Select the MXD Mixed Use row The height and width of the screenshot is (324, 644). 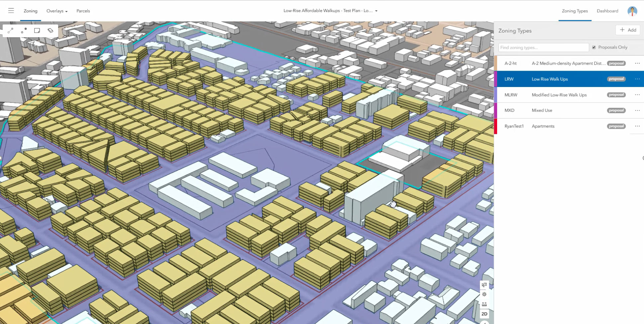click(x=569, y=111)
